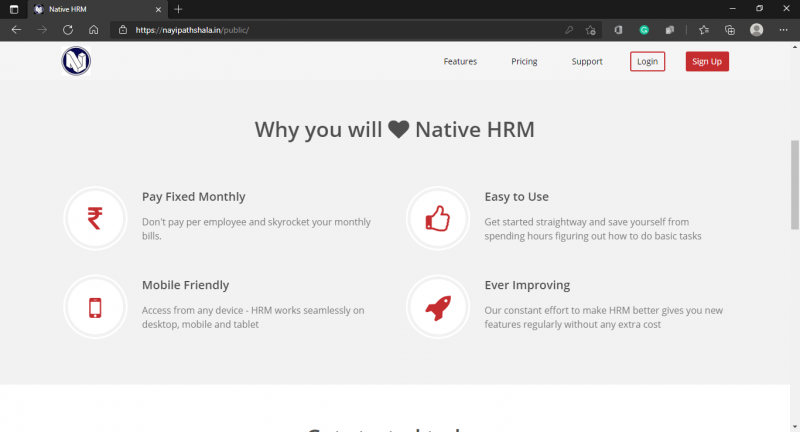Click the mobile phone Mobile Friendly icon

coord(95,307)
